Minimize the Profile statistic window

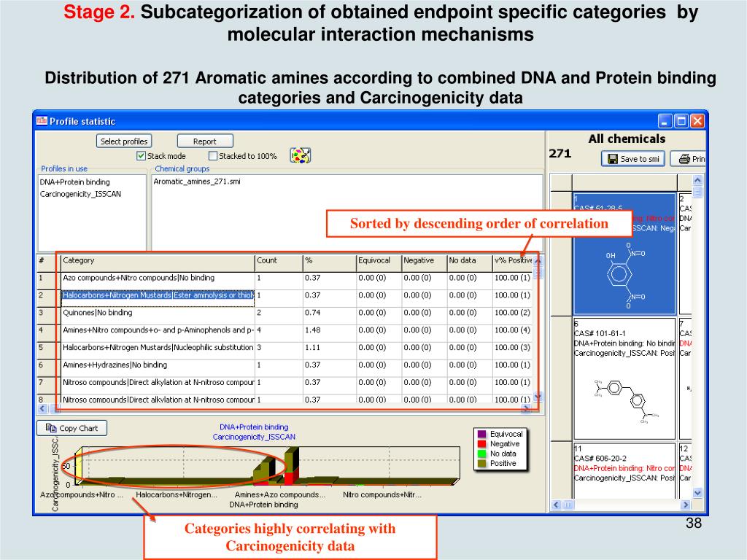pyautogui.click(x=665, y=121)
